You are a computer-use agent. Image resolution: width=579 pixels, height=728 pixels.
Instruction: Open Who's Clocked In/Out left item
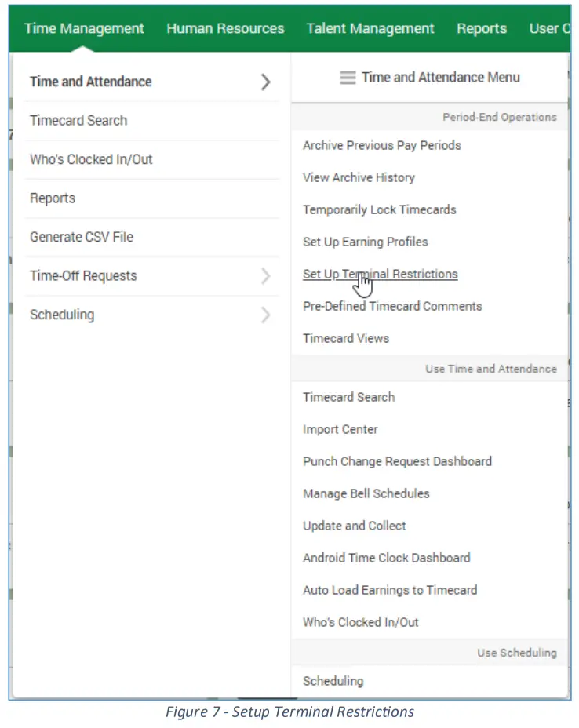[91, 159]
